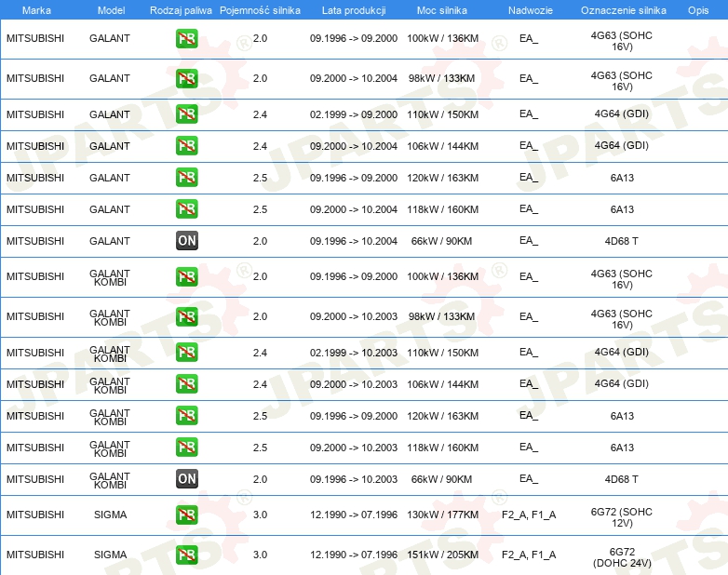Click '4G64 (GDI)' in Galant Kombi 110kW row
The image size is (728, 575).
622,352
